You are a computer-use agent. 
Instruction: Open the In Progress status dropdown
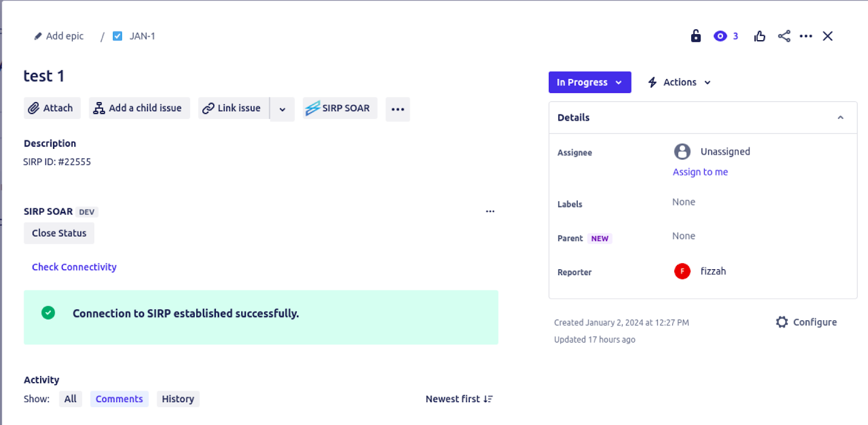click(x=589, y=83)
